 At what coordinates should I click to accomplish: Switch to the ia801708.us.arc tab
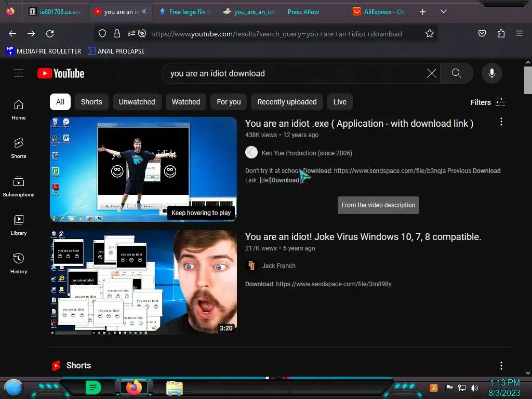coord(55,12)
